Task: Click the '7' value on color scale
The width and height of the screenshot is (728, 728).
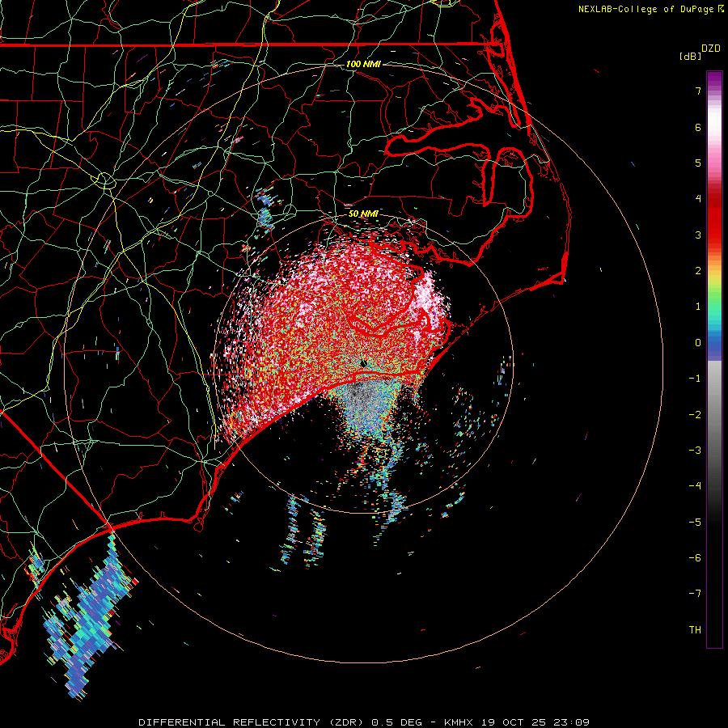Action: point(698,91)
